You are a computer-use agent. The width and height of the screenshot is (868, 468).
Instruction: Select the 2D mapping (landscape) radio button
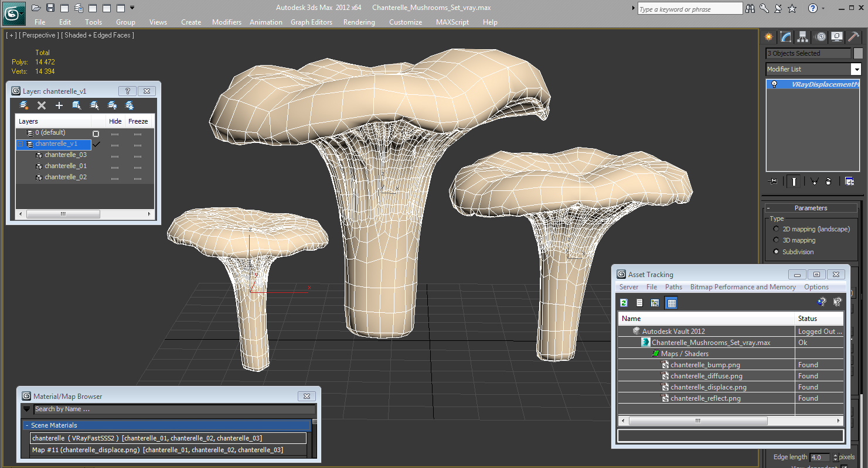(x=777, y=229)
